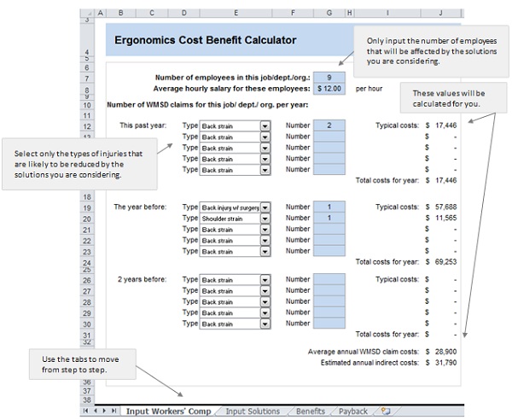Open the Input Solutions tab
The width and height of the screenshot is (512, 420).
pyautogui.click(x=253, y=411)
